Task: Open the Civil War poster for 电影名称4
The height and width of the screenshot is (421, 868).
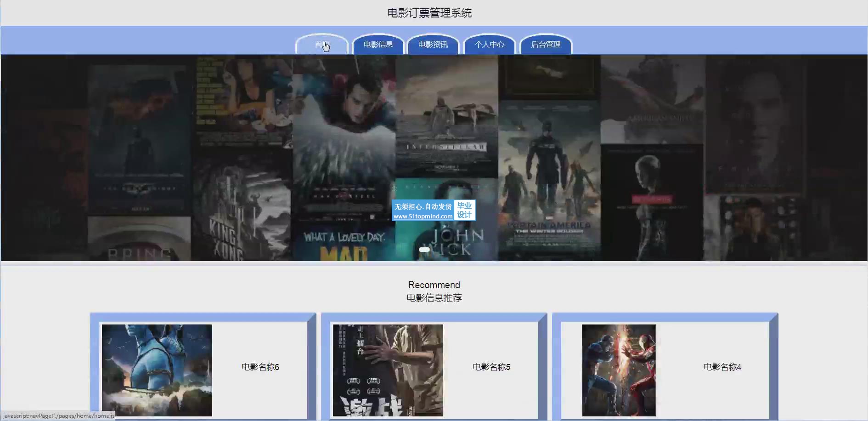Action: tap(619, 370)
